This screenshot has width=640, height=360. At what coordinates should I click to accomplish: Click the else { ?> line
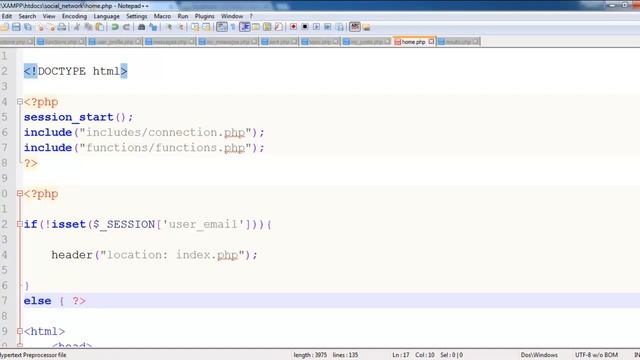[x=55, y=301]
